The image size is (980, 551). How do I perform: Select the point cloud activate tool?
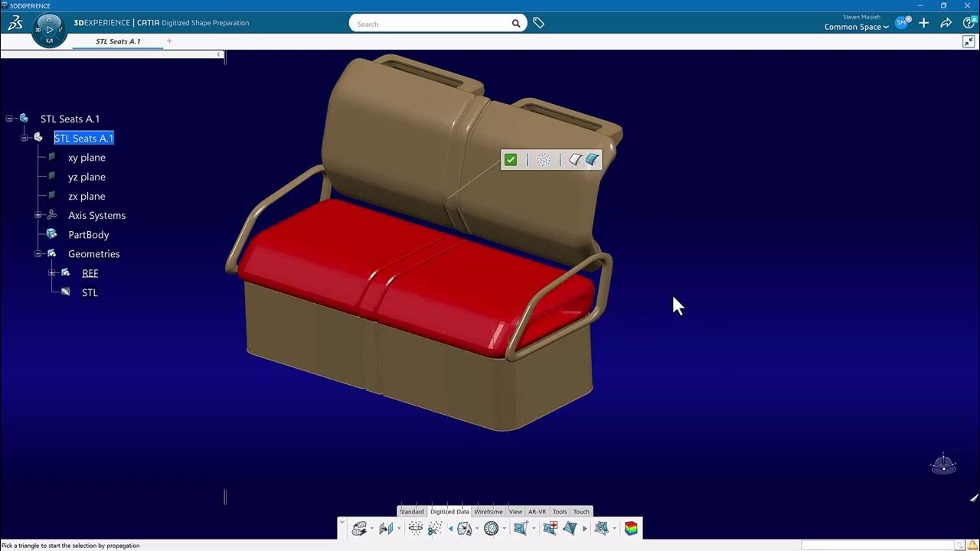tap(416, 528)
